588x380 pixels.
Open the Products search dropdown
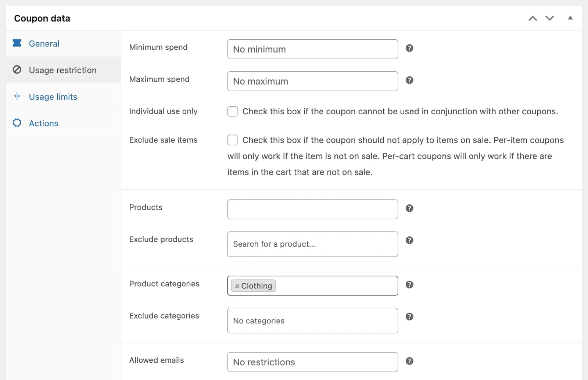[313, 209]
